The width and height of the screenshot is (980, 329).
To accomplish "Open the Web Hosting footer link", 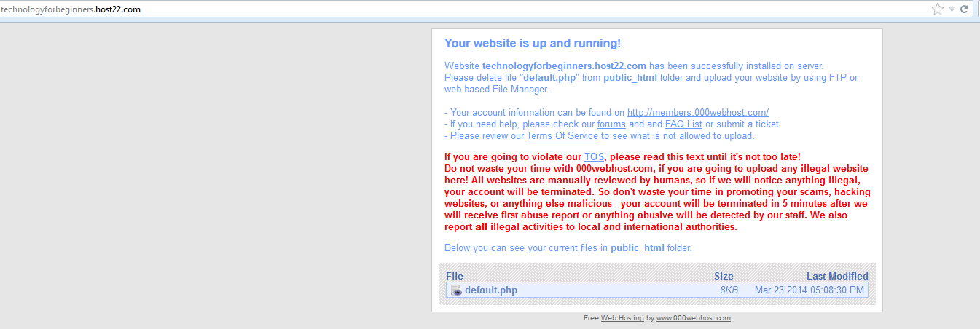I will (x=622, y=318).
